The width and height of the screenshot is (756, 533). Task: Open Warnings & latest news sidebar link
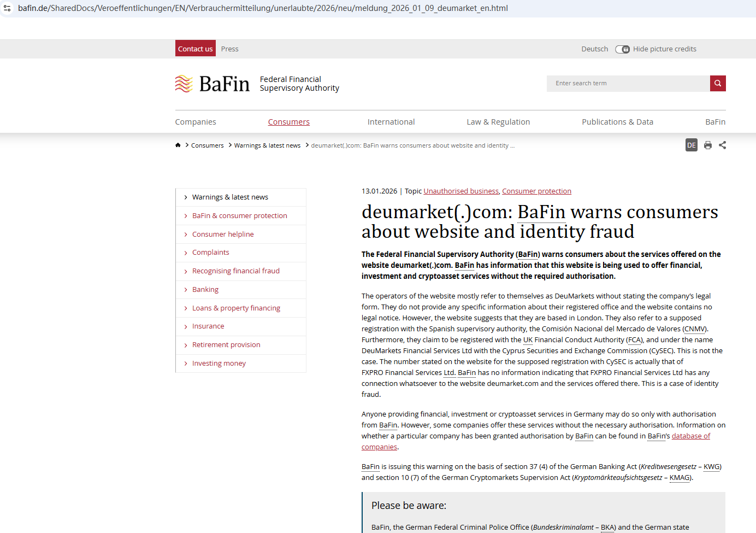(230, 197)
